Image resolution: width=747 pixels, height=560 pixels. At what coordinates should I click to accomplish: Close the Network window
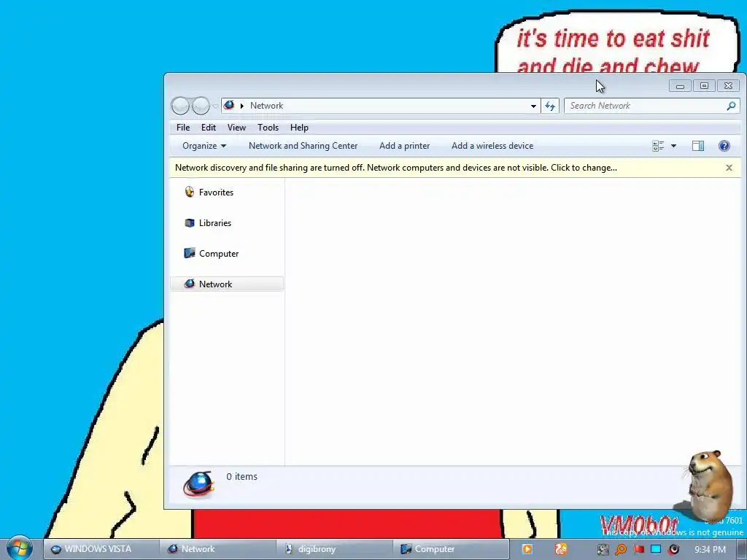(728, 86)
